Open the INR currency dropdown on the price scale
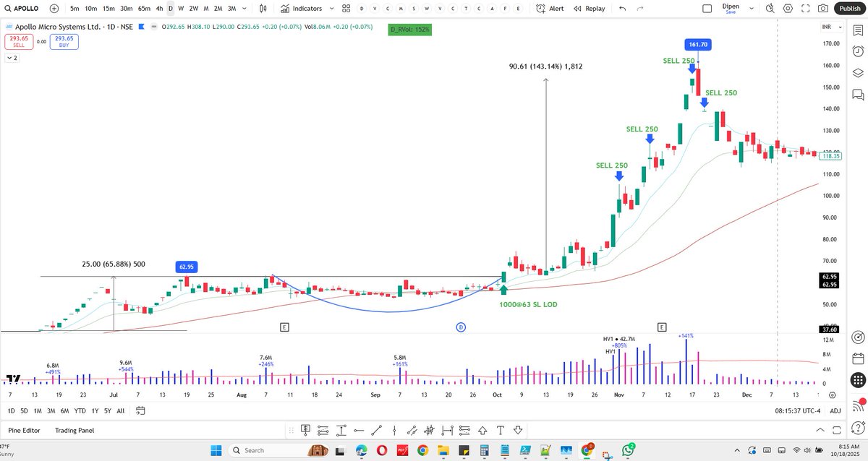The height and width of the screenshot is (461, 868). [830, 27]
